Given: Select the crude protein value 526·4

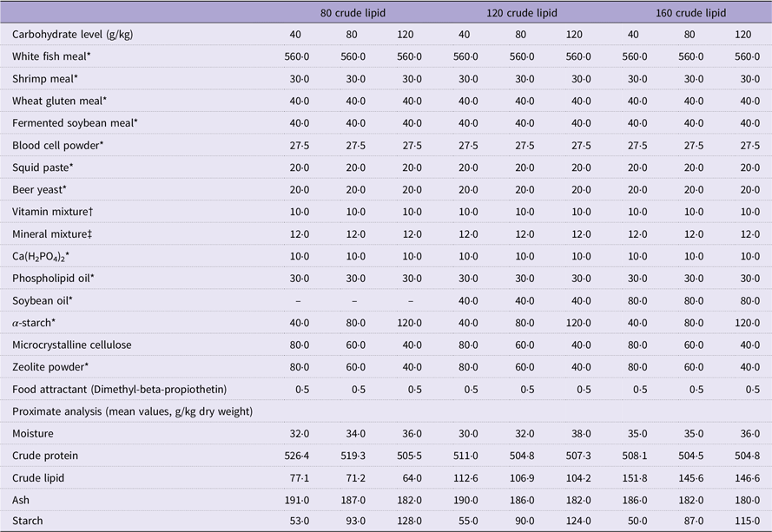Looking at the screenshot, I should pyautogui.click(x=299, y=456).
